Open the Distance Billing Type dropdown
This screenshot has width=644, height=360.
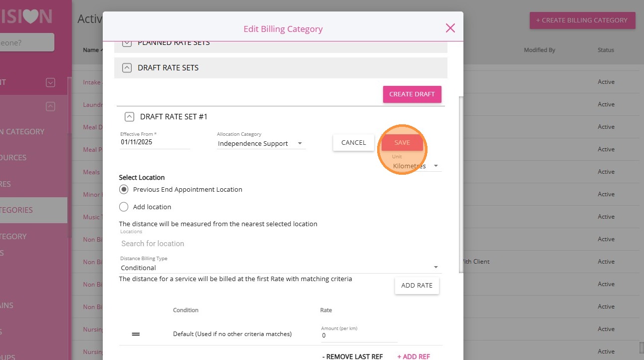pyautogui.click(x=279, y=268)
